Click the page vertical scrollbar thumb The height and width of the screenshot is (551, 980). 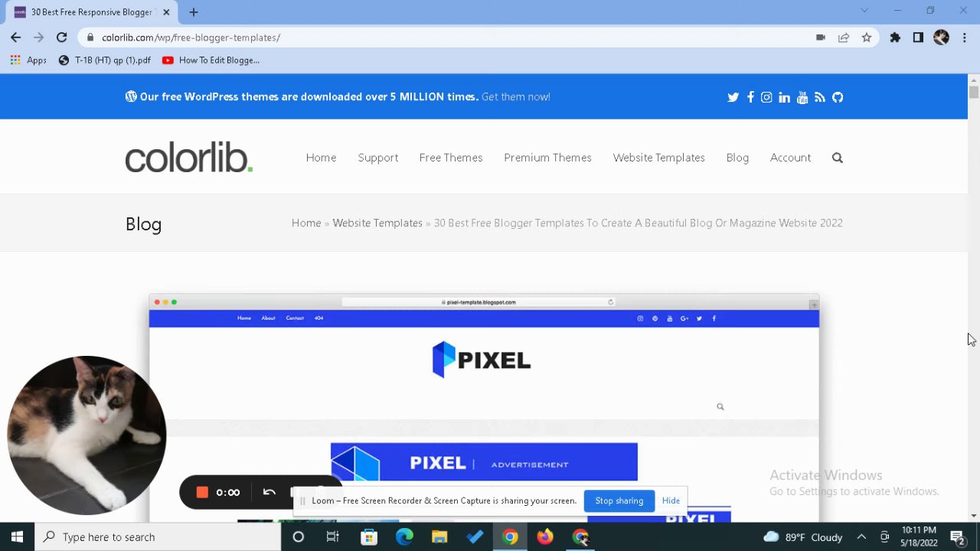(974, 92)
